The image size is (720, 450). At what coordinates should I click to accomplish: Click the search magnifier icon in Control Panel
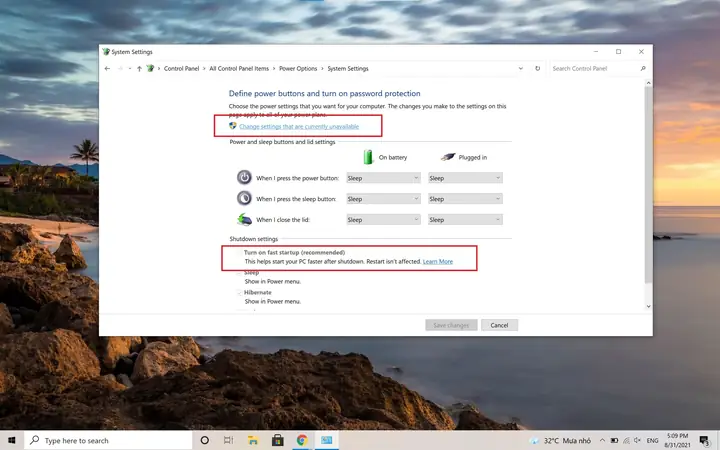[643, 68]
